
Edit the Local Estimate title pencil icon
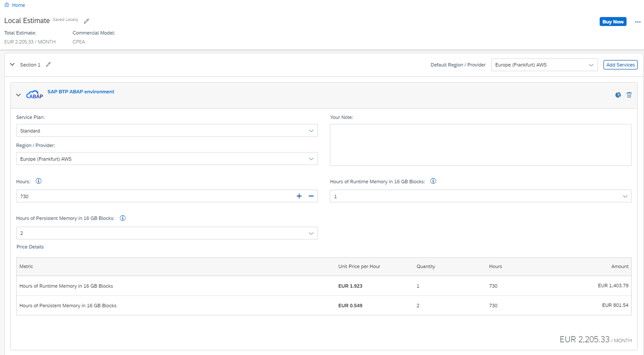pyautogui.click(x=86, y=21)
